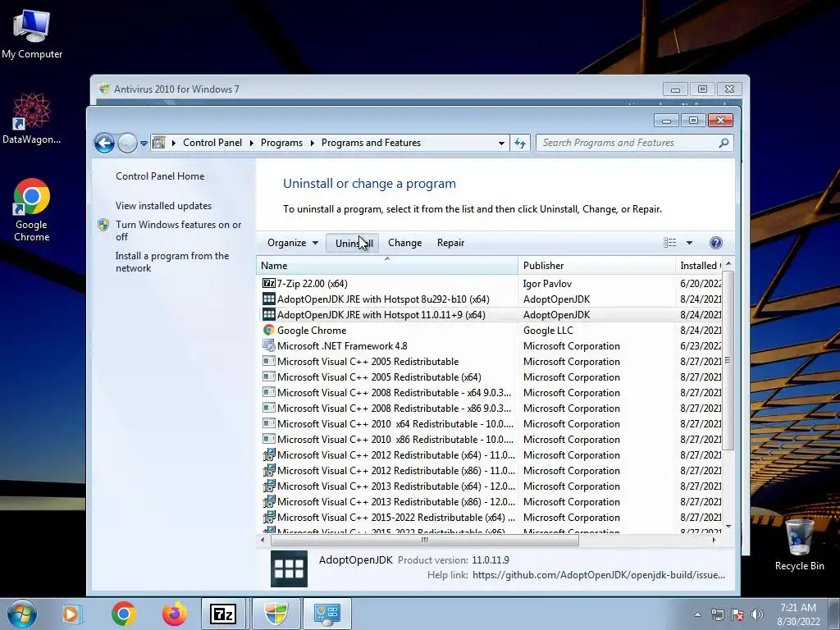Click the vertical scrollbar down arrow
840x630 pixels.
point(728,527)
